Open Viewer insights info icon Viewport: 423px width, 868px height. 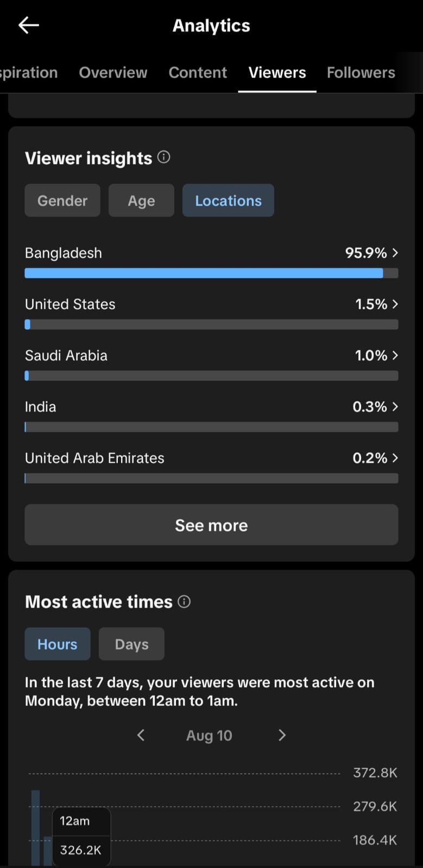pos(163,157)
